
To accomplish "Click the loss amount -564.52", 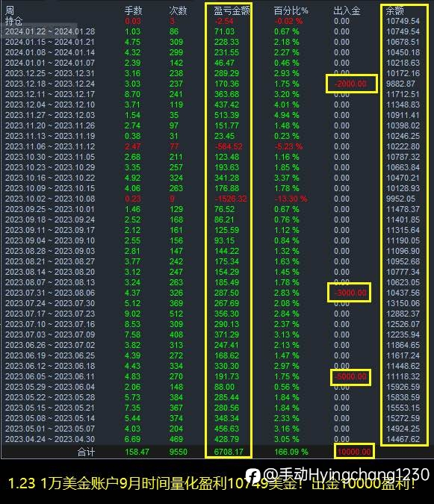I will 229,146.
